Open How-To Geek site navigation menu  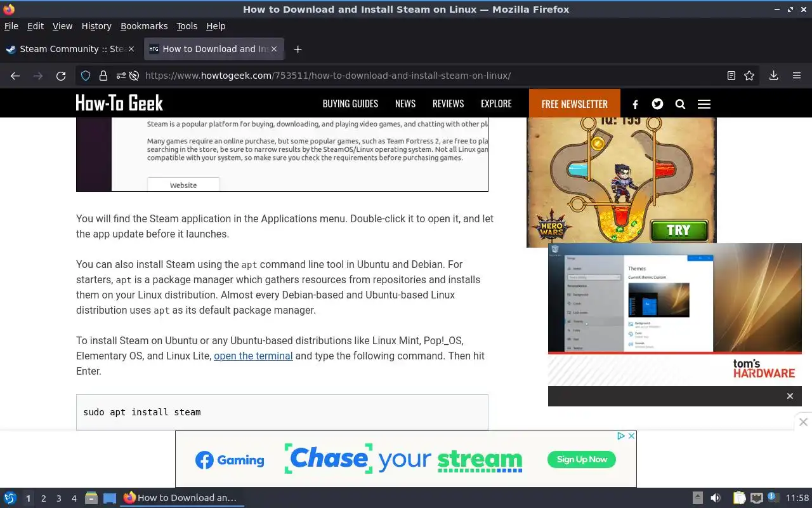tap(704, 104)
